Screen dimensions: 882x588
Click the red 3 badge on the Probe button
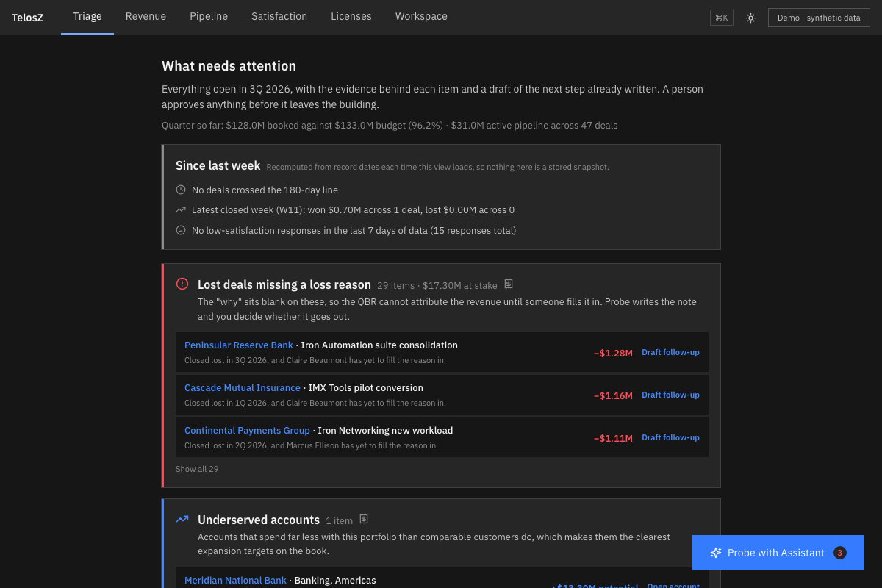pos(840,553)
